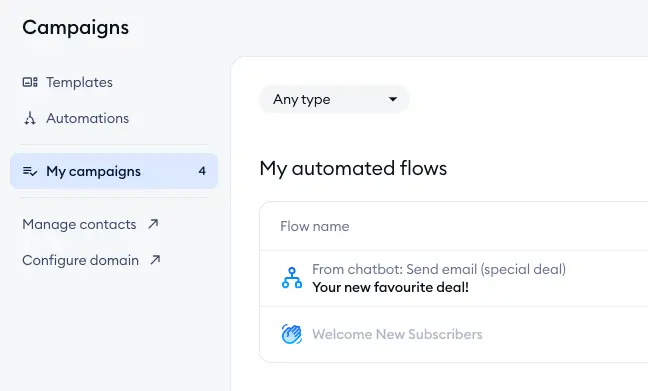Click the Campaigns page heading
Screen dimensions: 648x391
coord(76,28)
